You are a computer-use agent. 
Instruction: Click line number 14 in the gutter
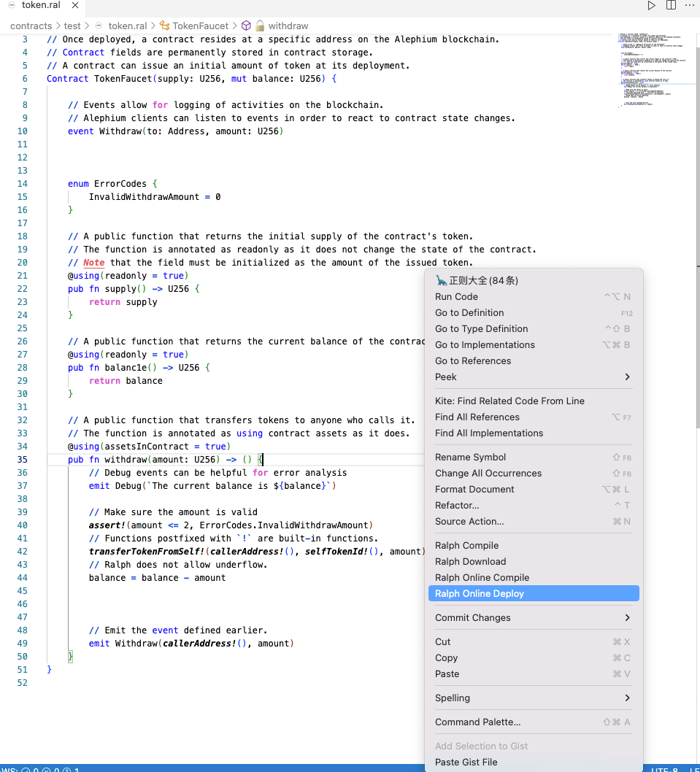point(22,184)
